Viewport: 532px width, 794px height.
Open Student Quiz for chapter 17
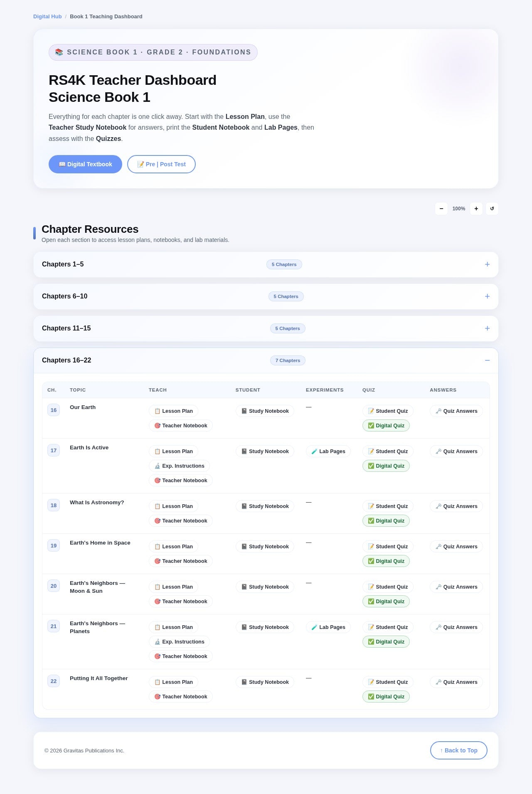point(388,451)
